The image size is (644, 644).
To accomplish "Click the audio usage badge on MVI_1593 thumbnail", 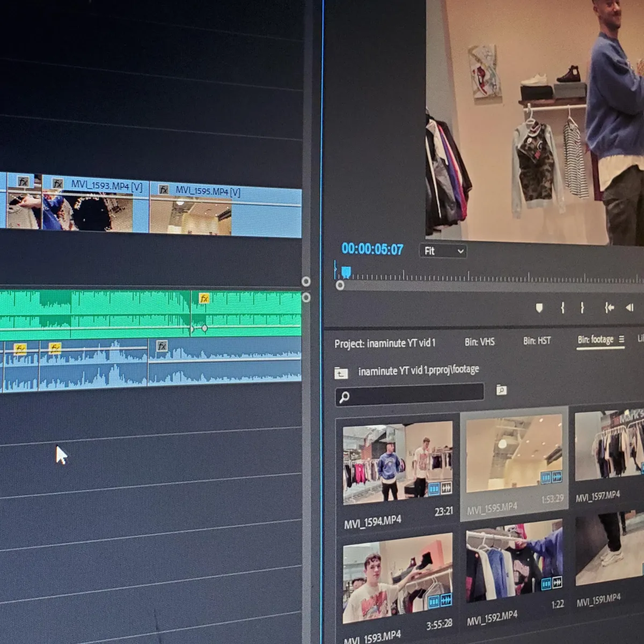I will click(x=447, y=601).
